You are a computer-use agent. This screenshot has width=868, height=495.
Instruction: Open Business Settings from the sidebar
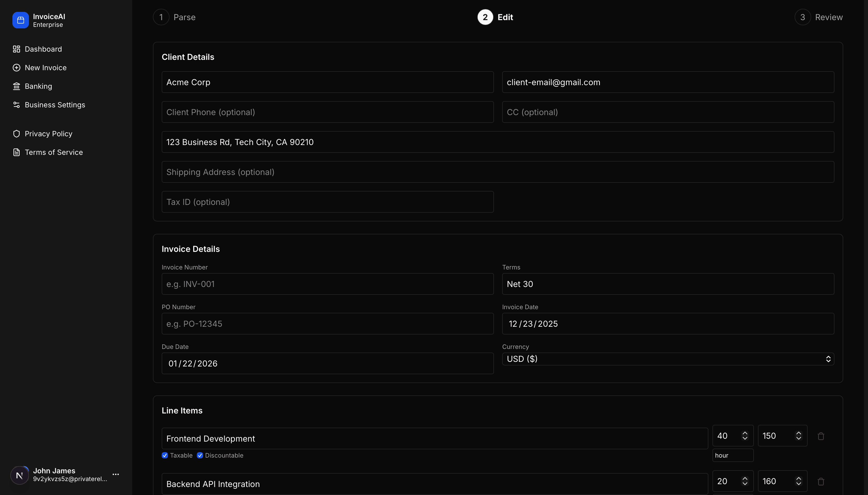pos(55,105)
